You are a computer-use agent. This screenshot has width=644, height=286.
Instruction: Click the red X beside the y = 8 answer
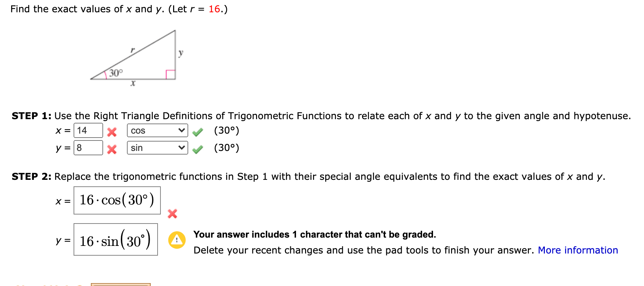[112, 148]
